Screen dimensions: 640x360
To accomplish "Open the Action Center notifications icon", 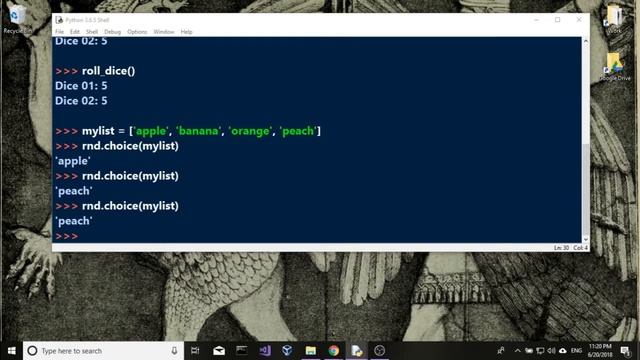I will click(x=625, y=351).
